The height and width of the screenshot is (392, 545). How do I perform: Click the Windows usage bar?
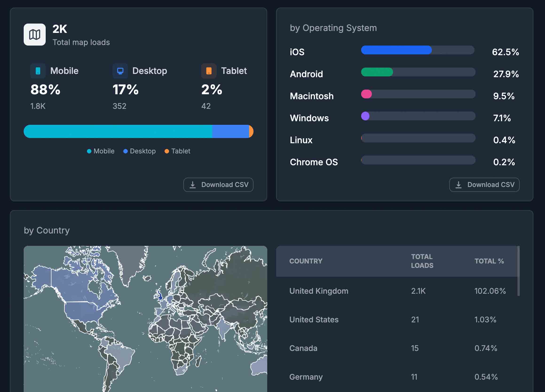(x=418, y=116)
